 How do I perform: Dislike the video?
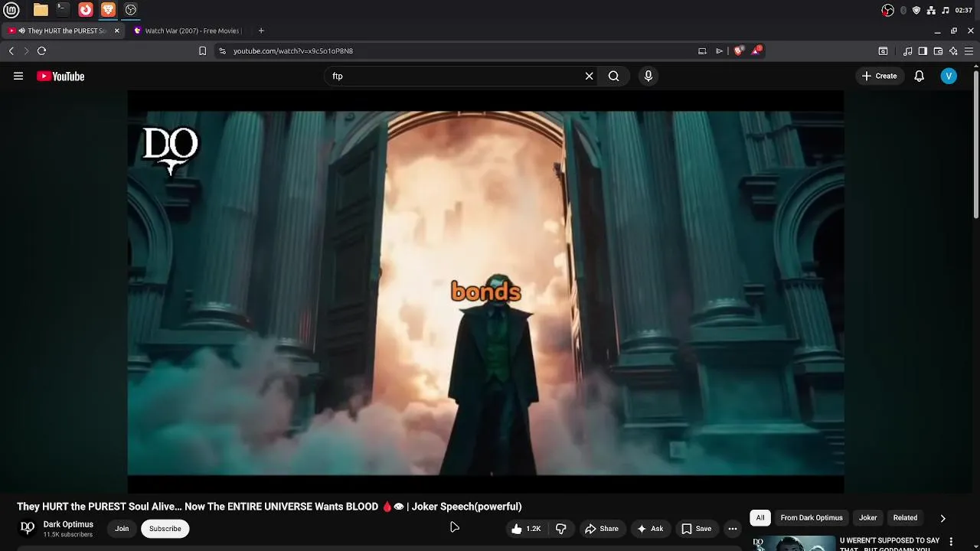pos(561,529)
